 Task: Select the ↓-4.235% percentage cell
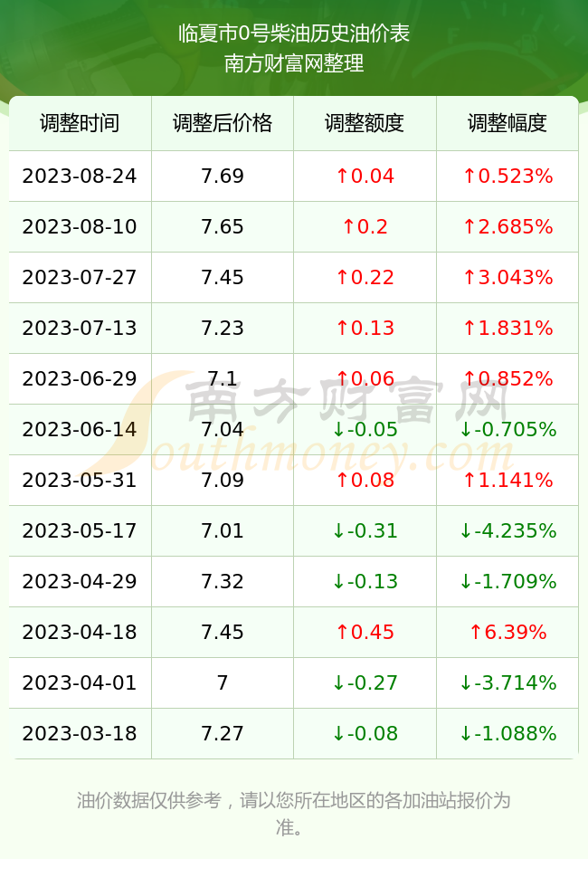(507, 530)
